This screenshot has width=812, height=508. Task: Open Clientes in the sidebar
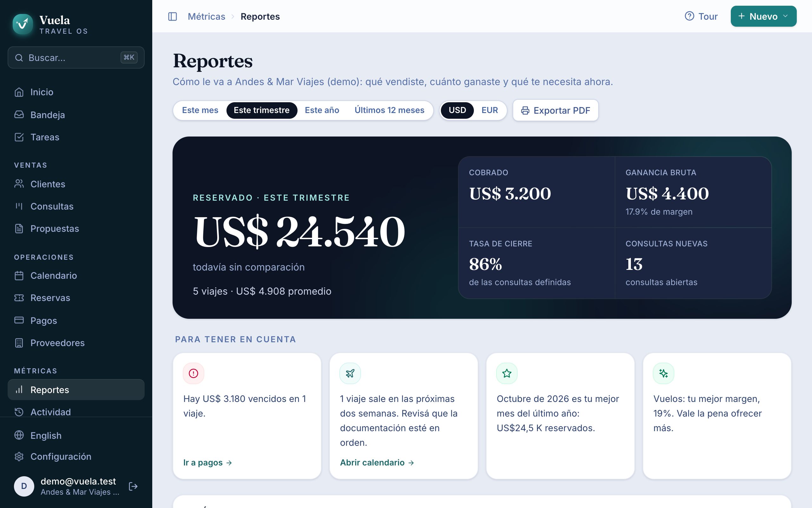click(x=76, y=184)
